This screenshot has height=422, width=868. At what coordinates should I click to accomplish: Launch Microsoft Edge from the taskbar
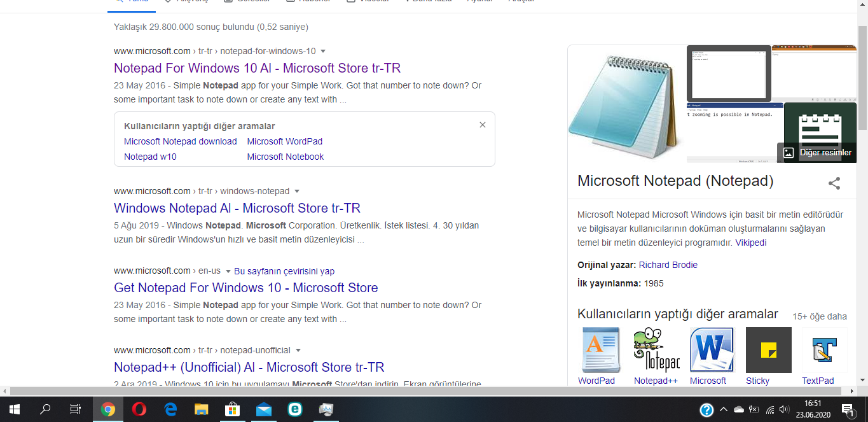(x=170, y=409)
